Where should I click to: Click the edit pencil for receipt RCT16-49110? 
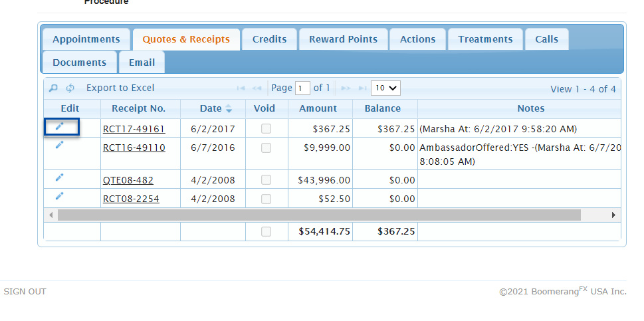point(60,145)
